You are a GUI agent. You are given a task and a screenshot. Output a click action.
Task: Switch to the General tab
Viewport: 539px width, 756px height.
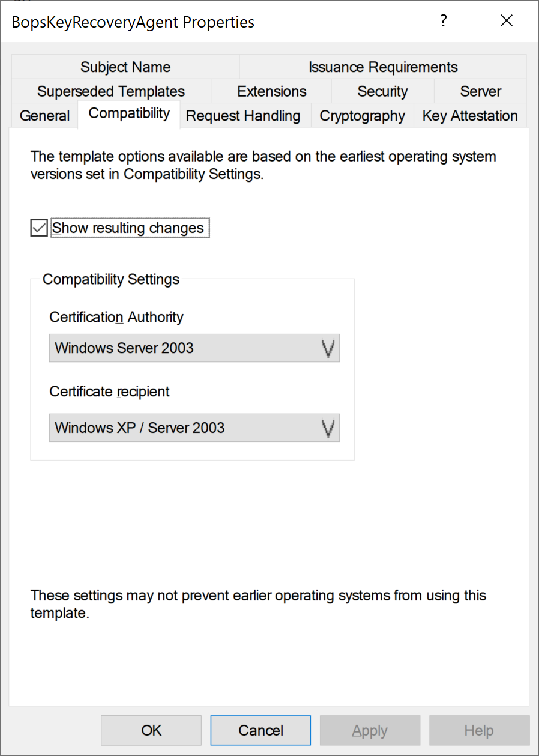(x=44, y=116)
